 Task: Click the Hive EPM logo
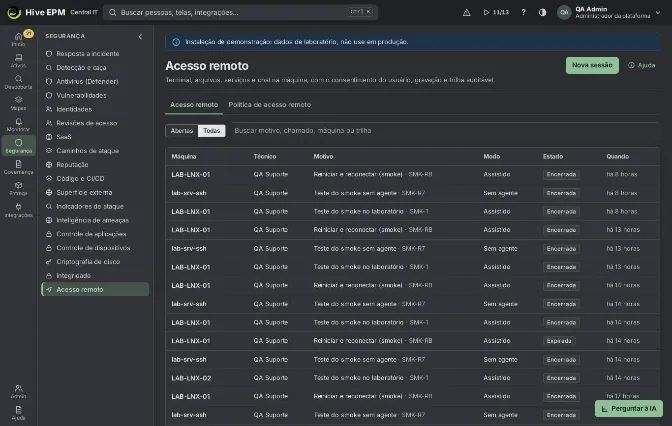(14, 12)
